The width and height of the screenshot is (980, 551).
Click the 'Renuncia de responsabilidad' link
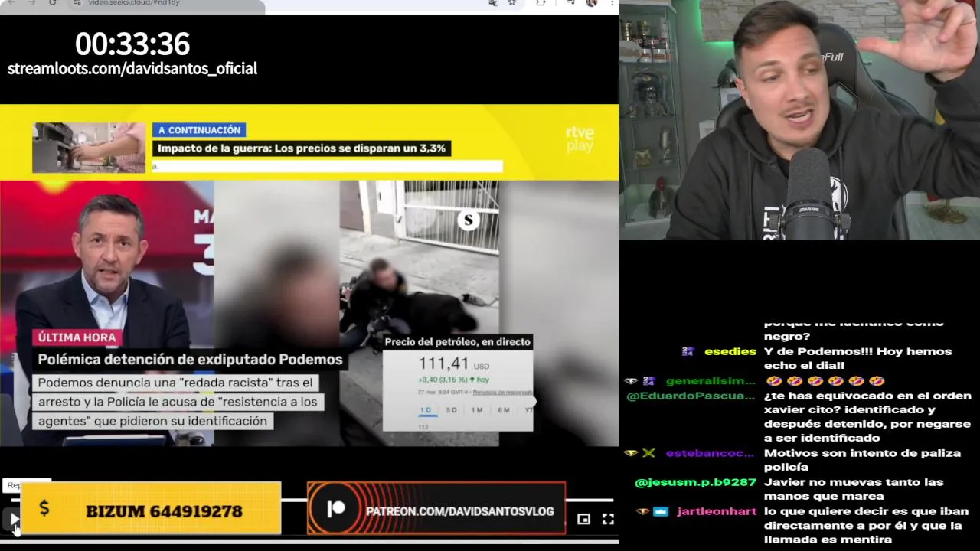point(502,392)
